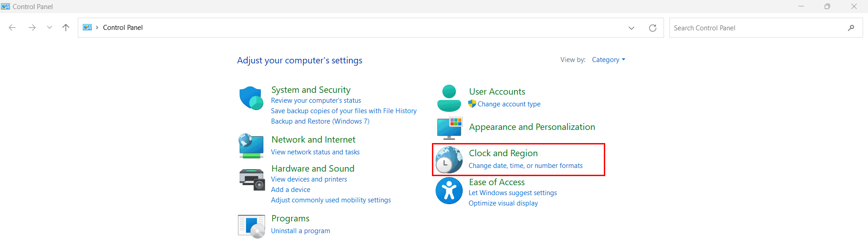This screenshot has width=868, height=249.
Task: Go up one level with up arrow
Action: point(66,28)
